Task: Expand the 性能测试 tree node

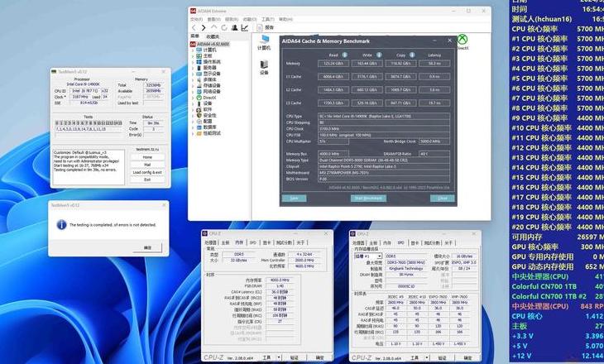Action: [x=193, y=133]
